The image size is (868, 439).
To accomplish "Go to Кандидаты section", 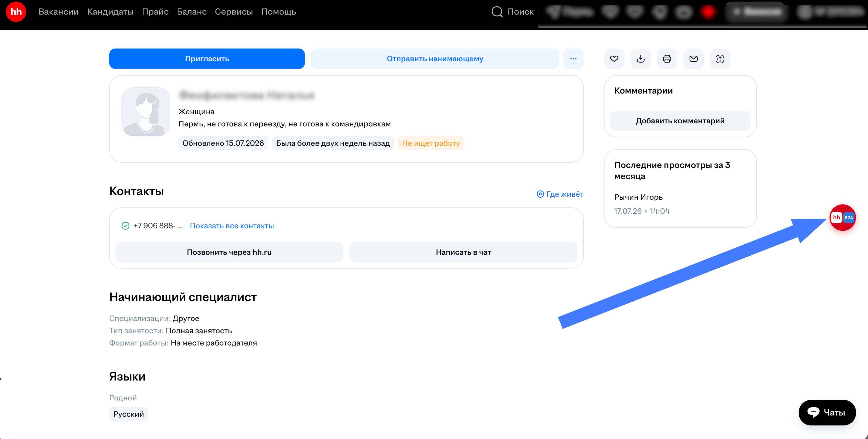I will 110,12.
